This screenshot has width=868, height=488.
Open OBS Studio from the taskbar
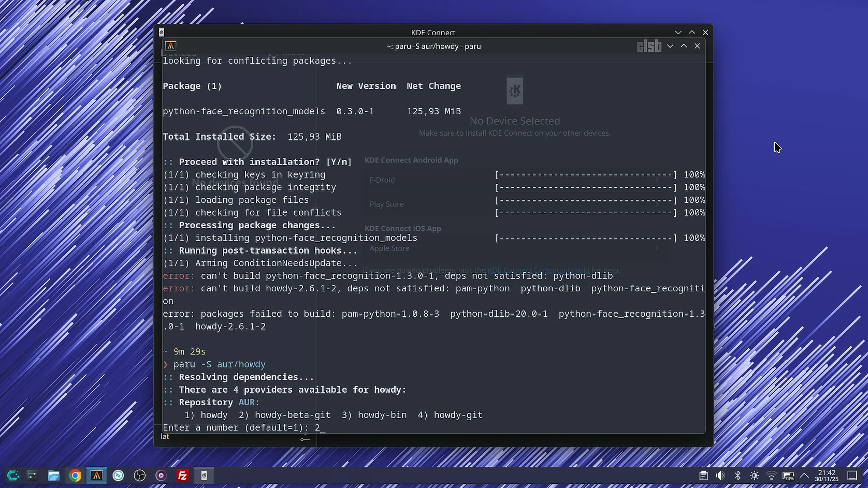(x=140, y=476)
